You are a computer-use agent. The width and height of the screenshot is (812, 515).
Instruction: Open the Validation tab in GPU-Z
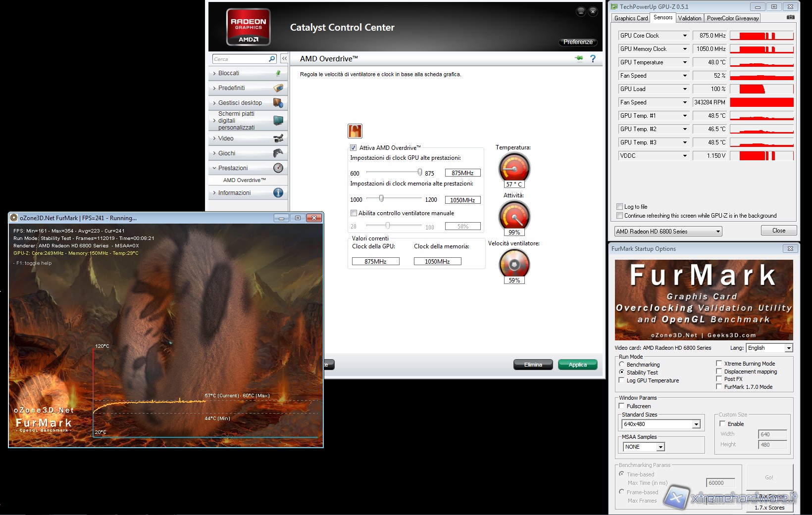[689, 18]
